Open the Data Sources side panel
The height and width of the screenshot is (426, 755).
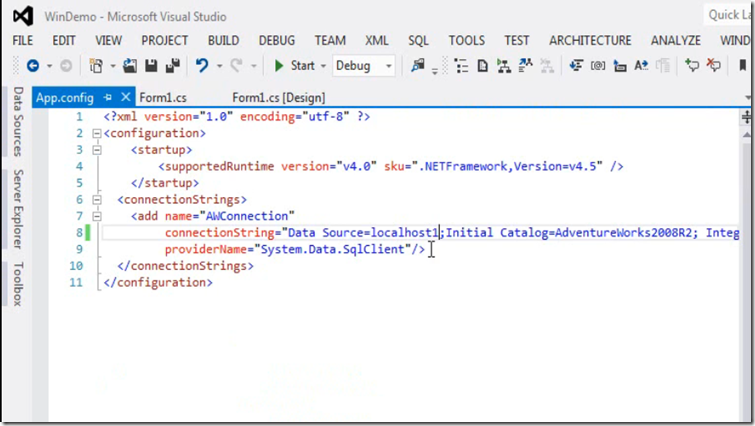(18, 121)
